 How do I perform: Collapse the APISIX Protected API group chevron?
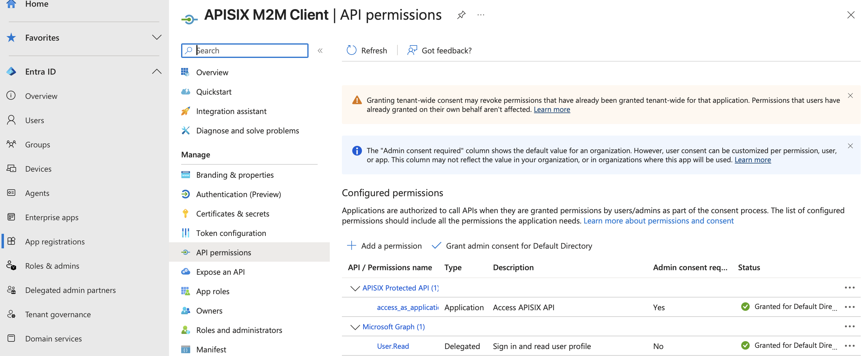(355, 288)
